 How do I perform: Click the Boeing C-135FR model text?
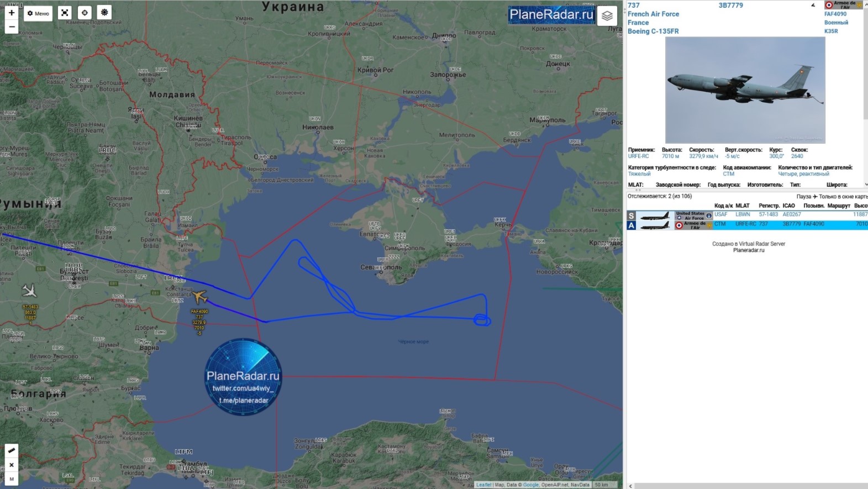click(x=653, y=31)
